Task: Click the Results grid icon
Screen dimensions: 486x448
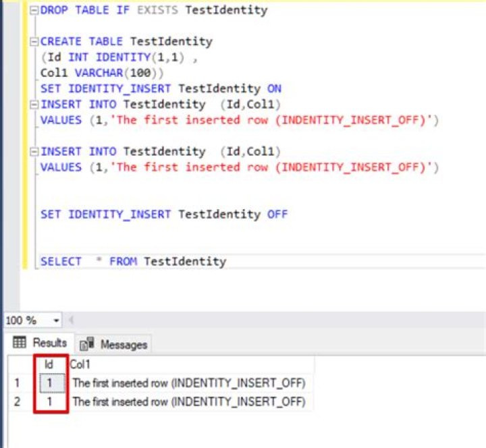Action: coord(20,343)
